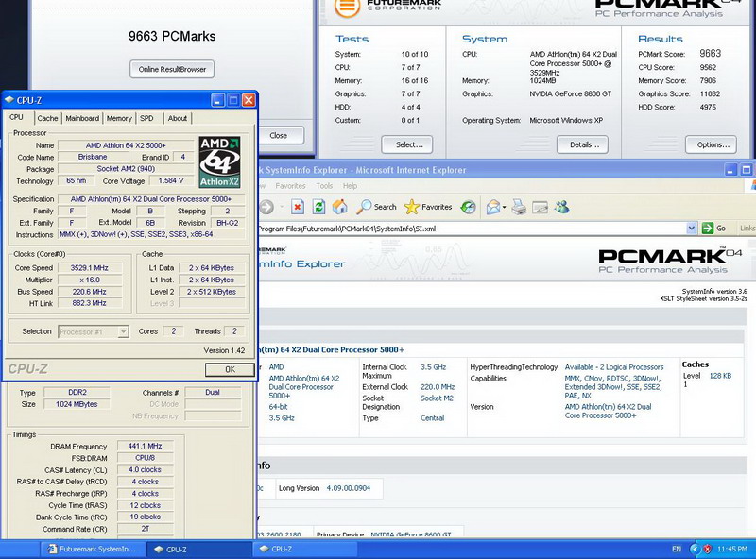The height and width of the screenshot is (559, 756).
Task: Click the Graphics Score value 11032
Action: (x=710, y=94)
